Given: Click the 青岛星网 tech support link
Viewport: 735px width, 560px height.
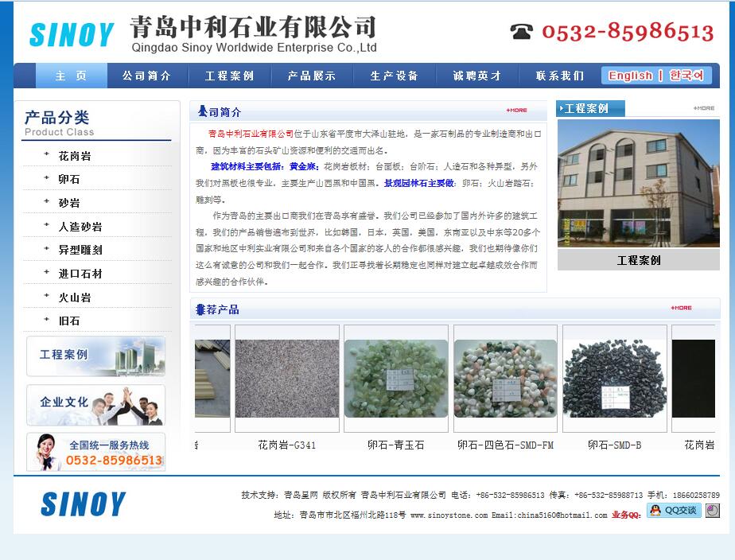Looking at the screenshot, I should click(x=301, y=495).
